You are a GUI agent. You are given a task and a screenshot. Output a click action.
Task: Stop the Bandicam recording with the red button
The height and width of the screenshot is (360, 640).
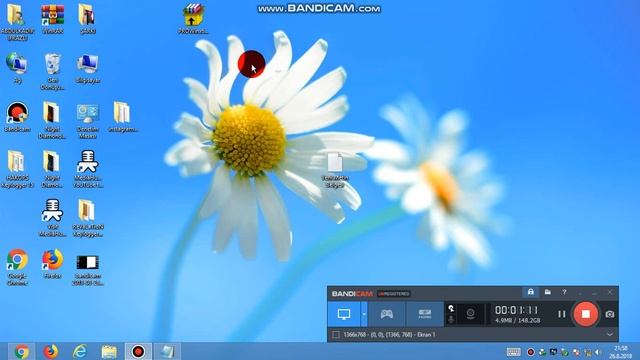pyautogui.click(x=585, y=314)
